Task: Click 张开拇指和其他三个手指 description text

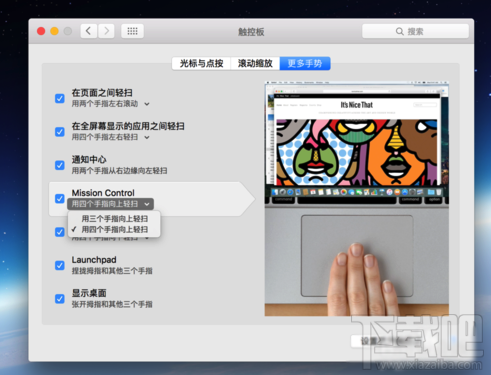Action: [112, 304]
